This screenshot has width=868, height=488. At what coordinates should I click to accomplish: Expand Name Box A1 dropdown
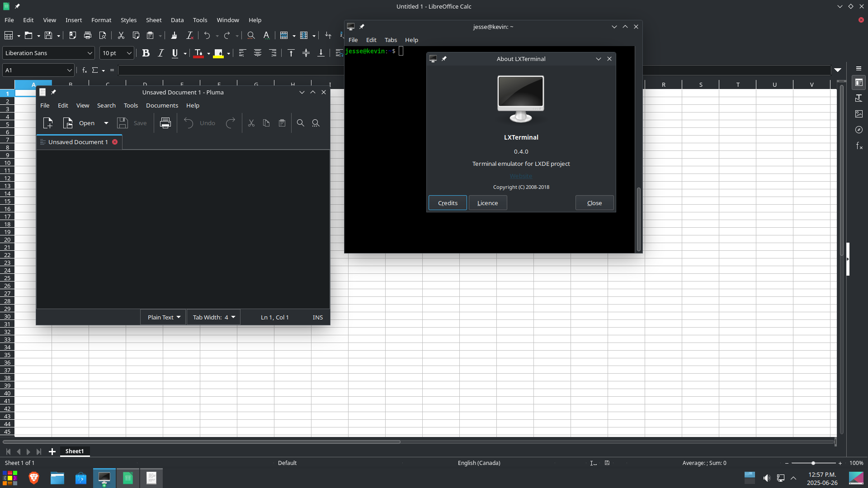click(69, 70)
